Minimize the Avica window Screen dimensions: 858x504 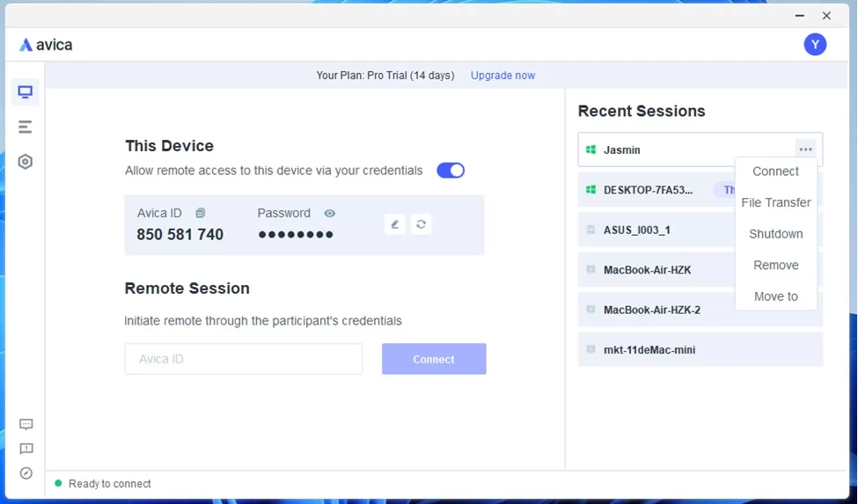coord(799,16)
